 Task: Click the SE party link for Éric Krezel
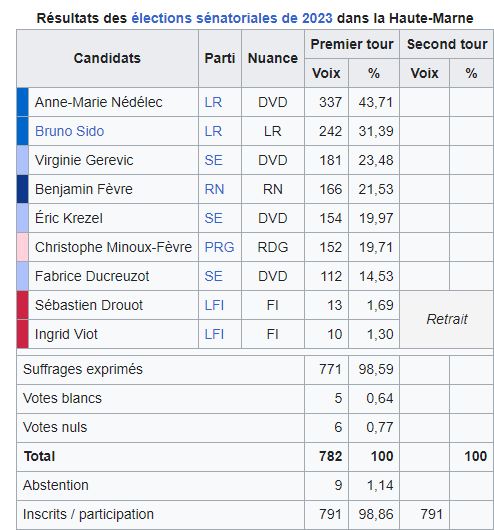pyautogui.click(x=213, y=218)
